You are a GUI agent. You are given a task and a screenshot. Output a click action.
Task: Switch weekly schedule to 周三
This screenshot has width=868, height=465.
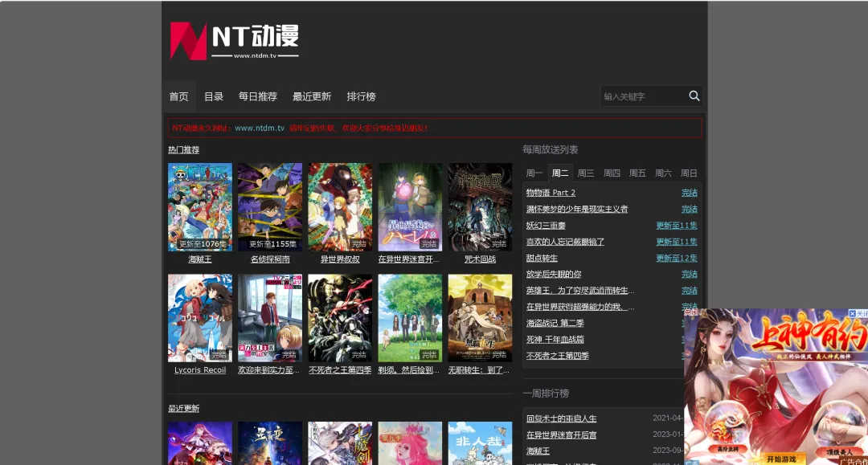click(586, 173)
